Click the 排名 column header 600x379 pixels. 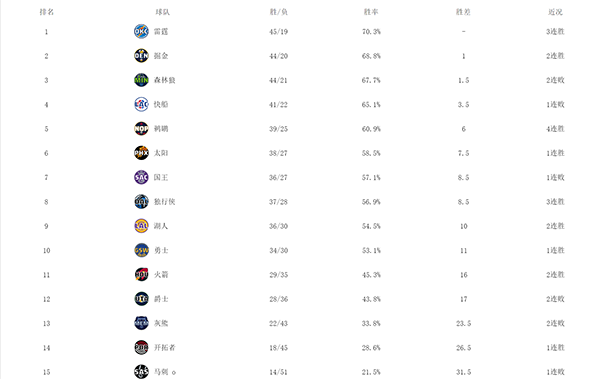coord(46,12)
